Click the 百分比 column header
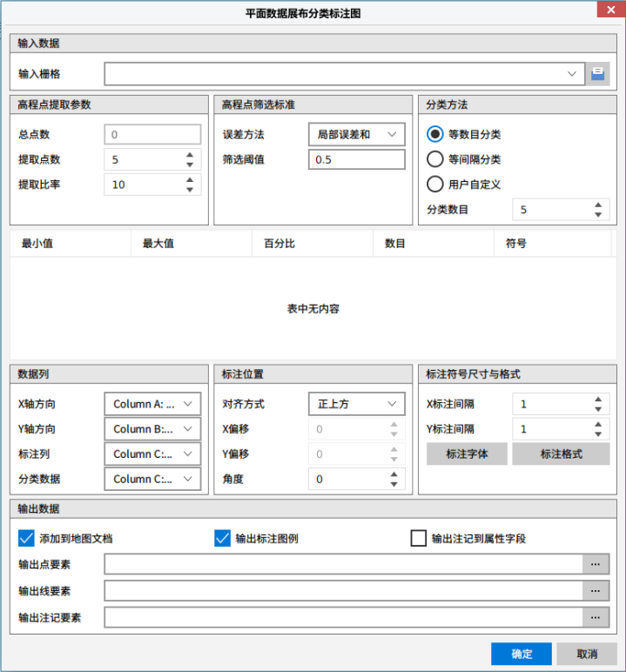 (x=279, y=244)
